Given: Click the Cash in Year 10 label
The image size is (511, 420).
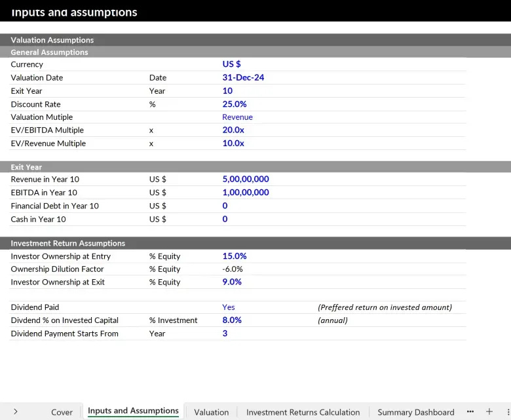Looking at the screenshot, I should click(38, 220).
